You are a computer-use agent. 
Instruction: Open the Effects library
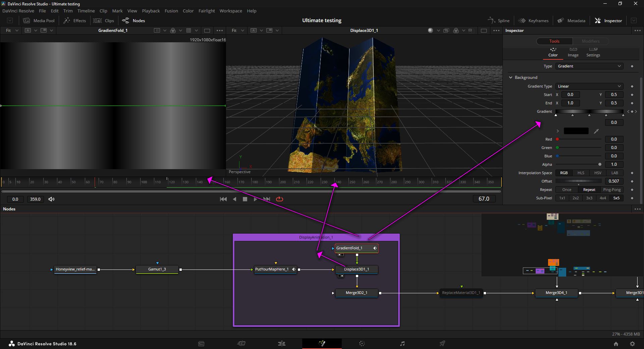coord(75,20)
